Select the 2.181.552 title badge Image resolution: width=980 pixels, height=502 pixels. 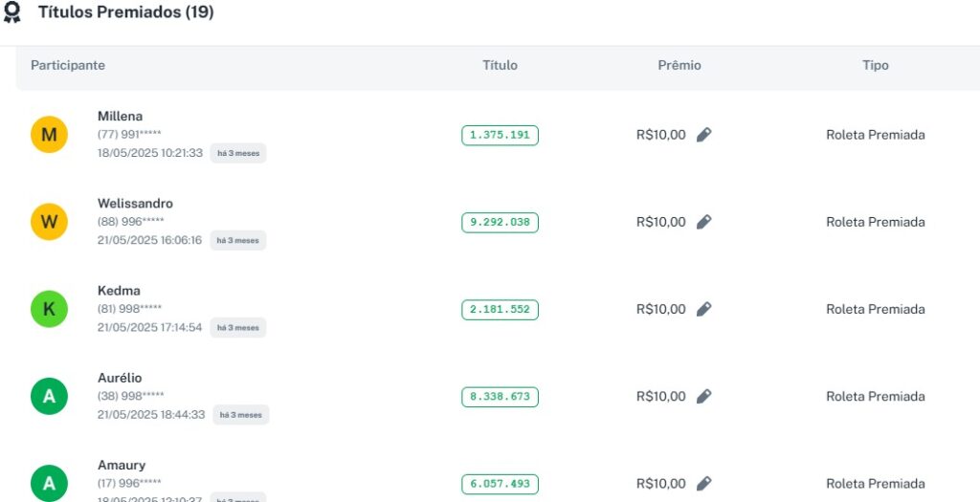[x=500, y=309]
